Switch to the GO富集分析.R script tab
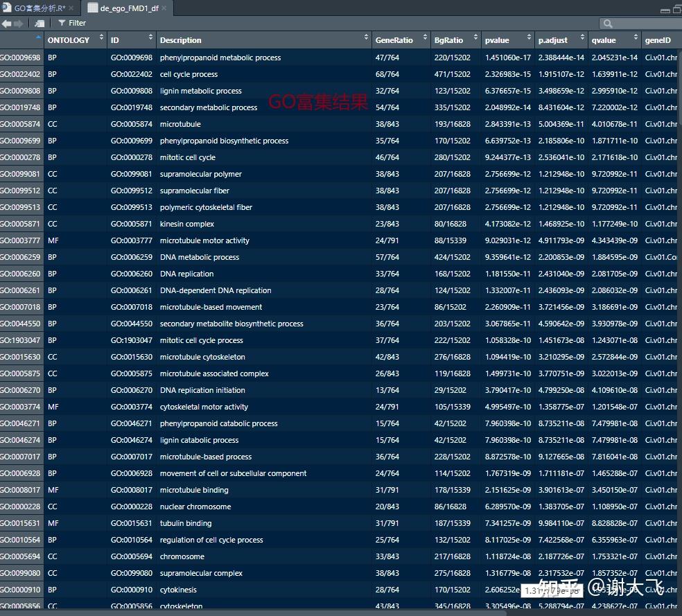The image size is (682, 616). pos(38,8)
